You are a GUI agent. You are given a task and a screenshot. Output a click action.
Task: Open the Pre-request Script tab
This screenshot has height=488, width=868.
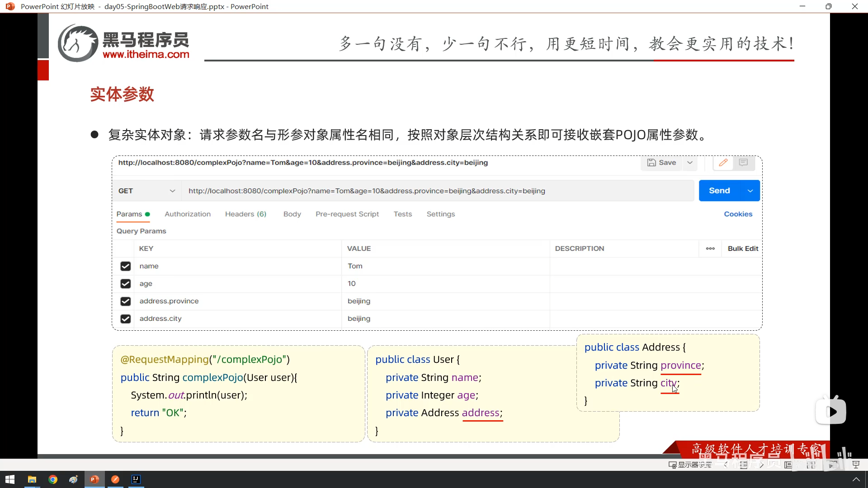tap(347, 214)
